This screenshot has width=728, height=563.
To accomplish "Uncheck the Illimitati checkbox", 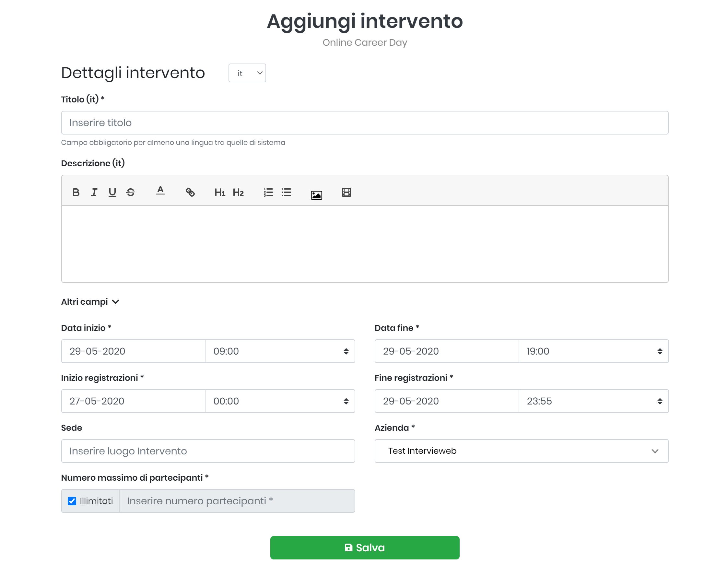I will (72, 501).
